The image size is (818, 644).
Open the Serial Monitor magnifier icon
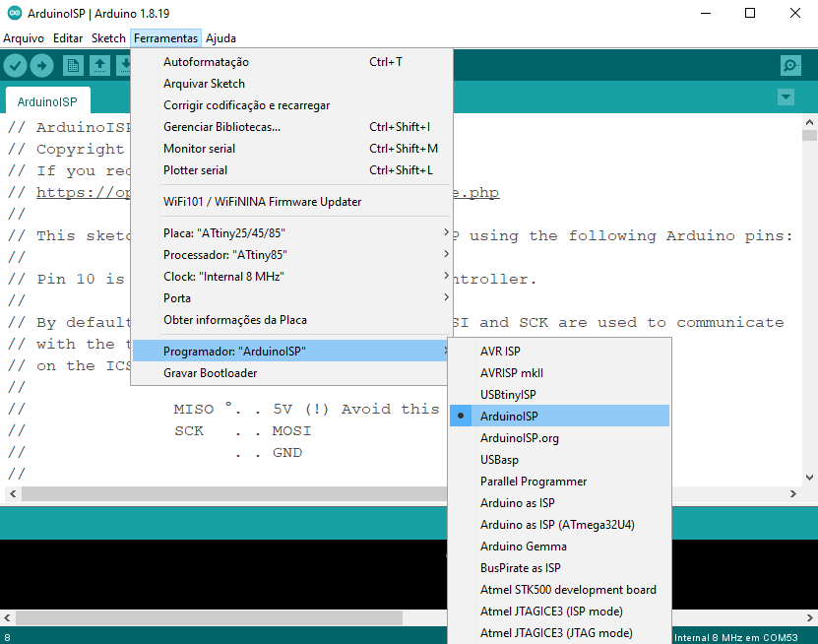tap(789, 65)
